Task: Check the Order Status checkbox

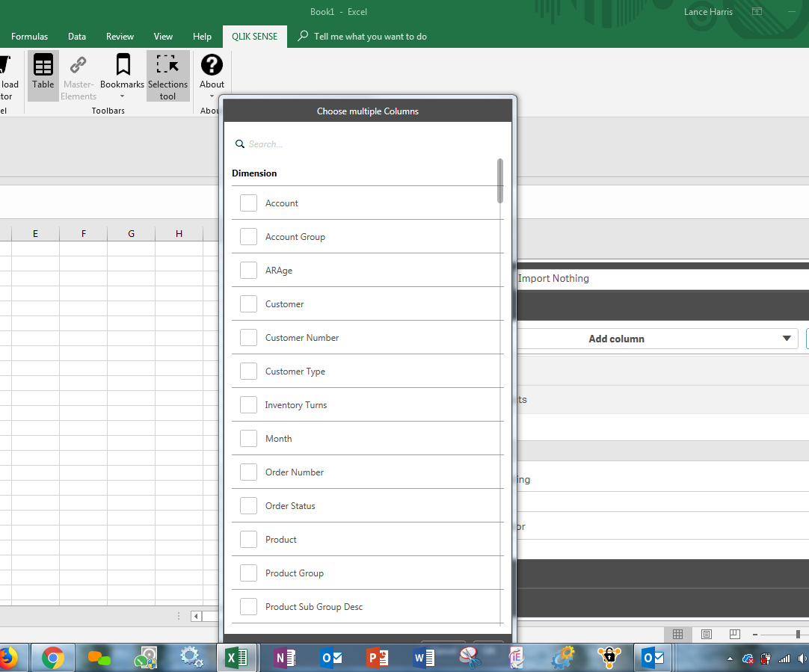Action: tap(249, 505)
